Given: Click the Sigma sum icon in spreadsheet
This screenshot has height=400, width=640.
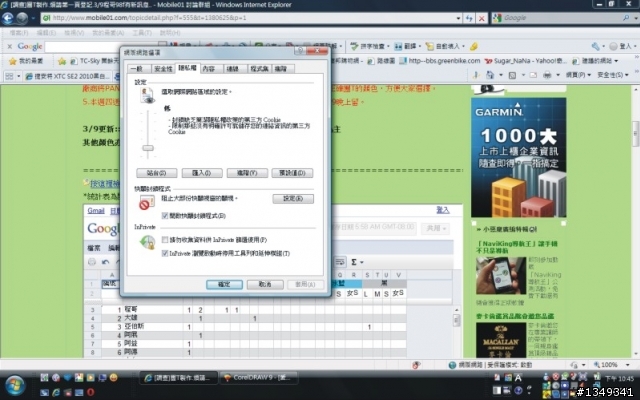Looking at the screenshot, I should coord(354,262).
